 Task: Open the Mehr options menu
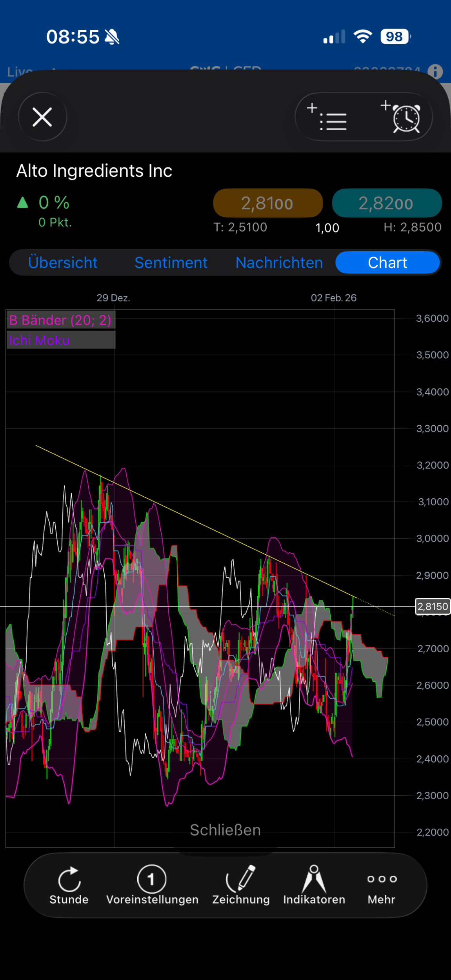coord(382,885)
